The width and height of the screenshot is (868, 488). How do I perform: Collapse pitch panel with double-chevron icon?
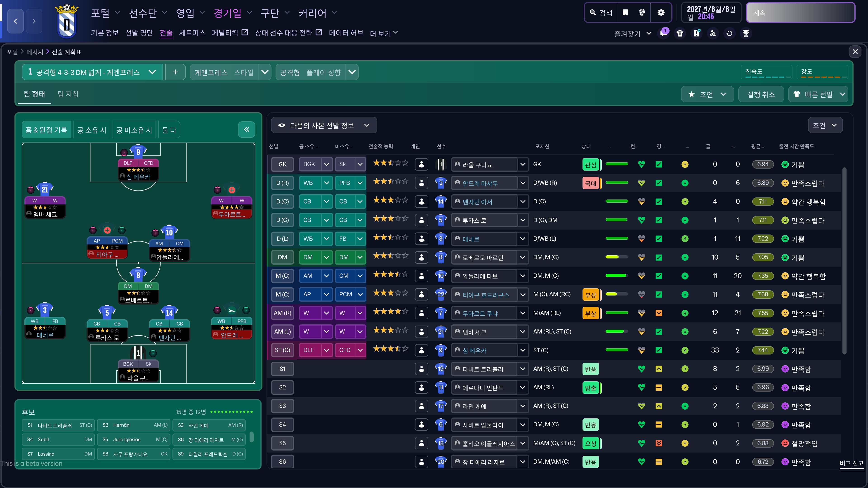pos(246,130)
